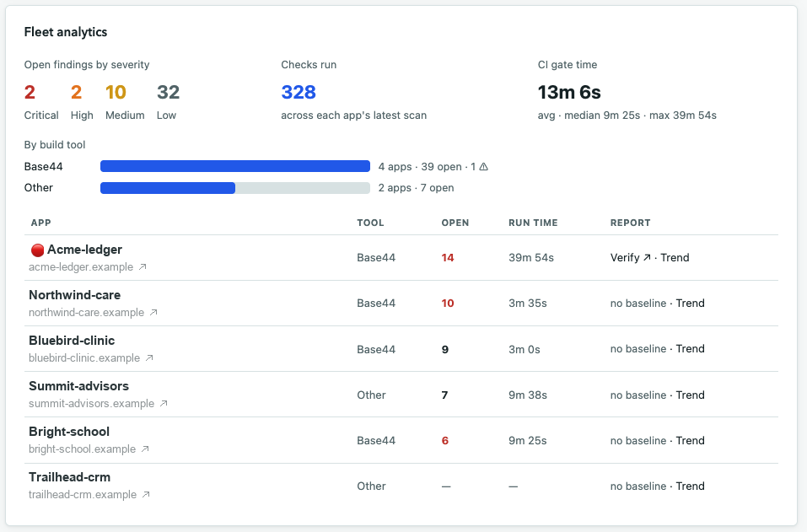Click '2 apps · 7 open' summary text

(416, 188)
